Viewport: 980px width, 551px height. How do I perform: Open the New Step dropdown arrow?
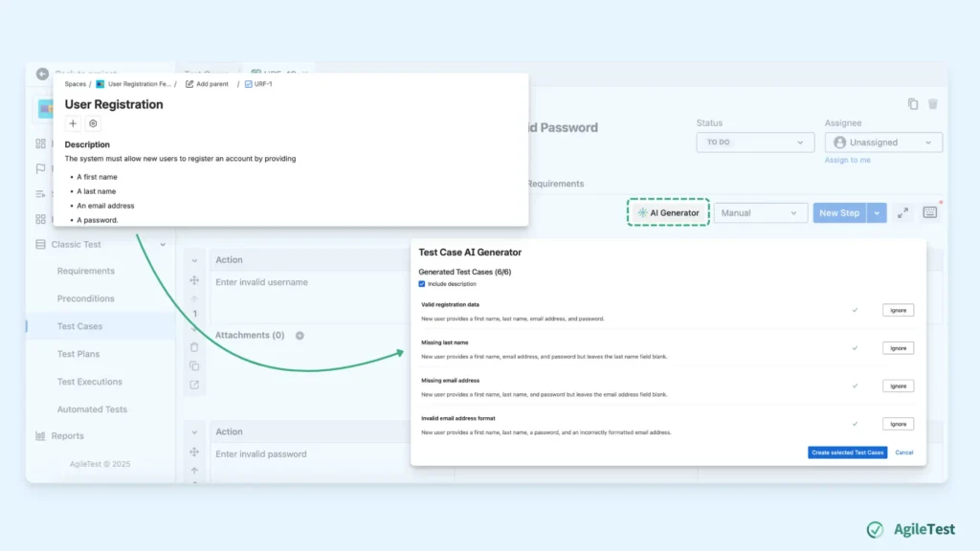(x=877, y=213)
